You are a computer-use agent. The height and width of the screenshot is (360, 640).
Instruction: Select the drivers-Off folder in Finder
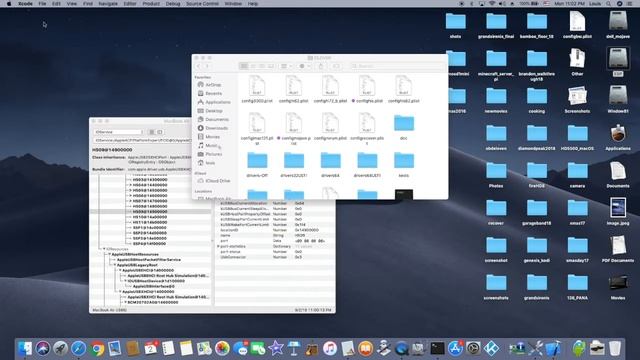pos(257,160)
